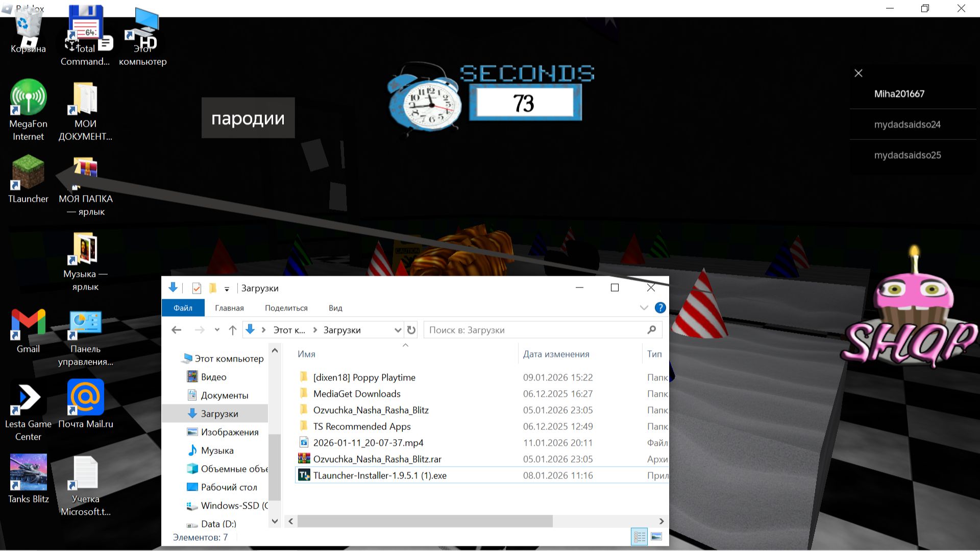Click the file list scroll right arrow
980x551 pixels.
click(x=661, y=521)
